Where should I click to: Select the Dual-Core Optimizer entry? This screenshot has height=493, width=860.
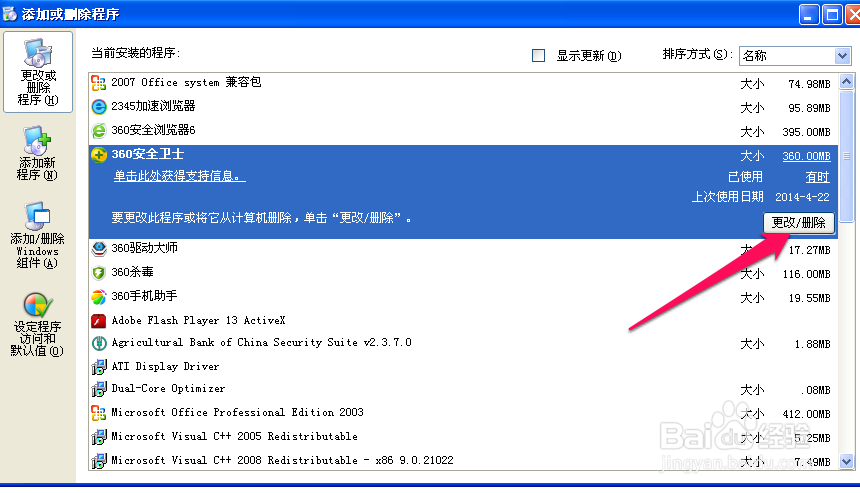(x=463, y=389)
